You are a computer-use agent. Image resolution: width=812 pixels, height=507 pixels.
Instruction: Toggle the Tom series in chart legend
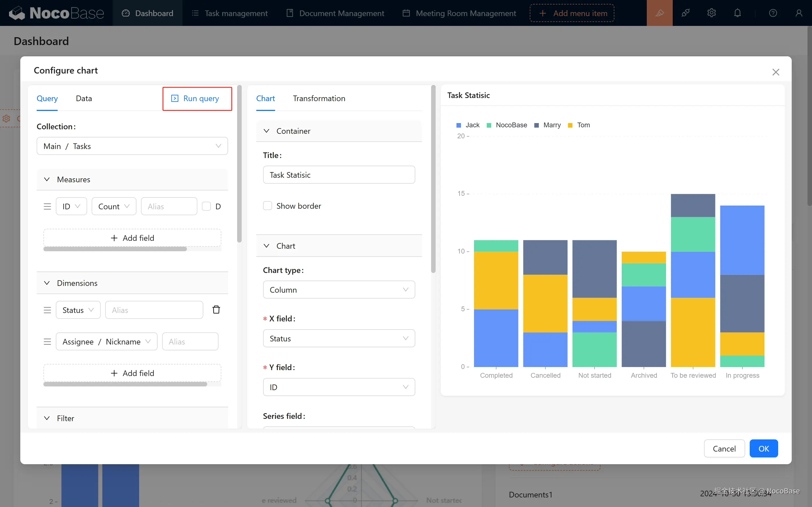coord(583,125)
